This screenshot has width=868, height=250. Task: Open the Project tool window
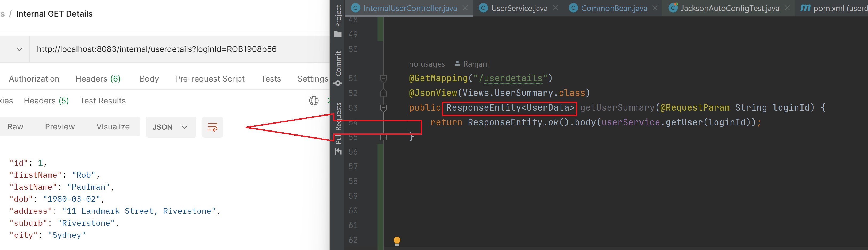tap(338, 21)
